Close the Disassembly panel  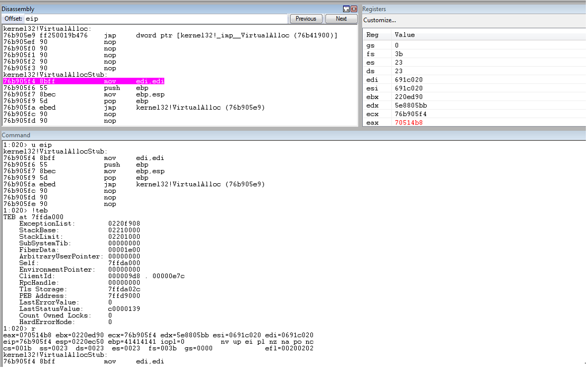[354, 8]
